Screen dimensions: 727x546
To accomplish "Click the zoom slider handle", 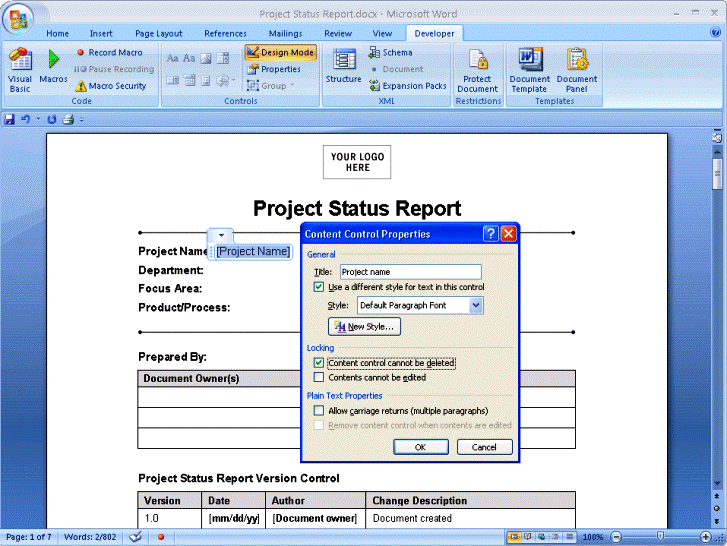I will click(660, 536).
